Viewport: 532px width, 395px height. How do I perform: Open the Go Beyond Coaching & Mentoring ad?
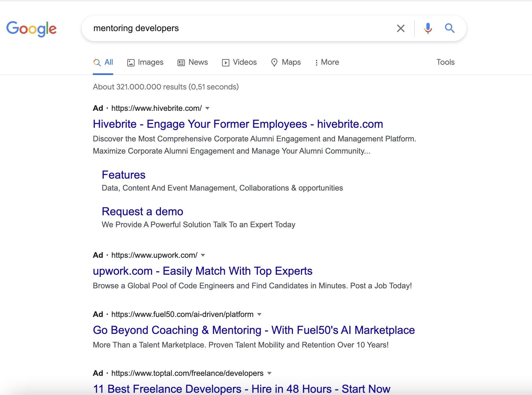254,330
